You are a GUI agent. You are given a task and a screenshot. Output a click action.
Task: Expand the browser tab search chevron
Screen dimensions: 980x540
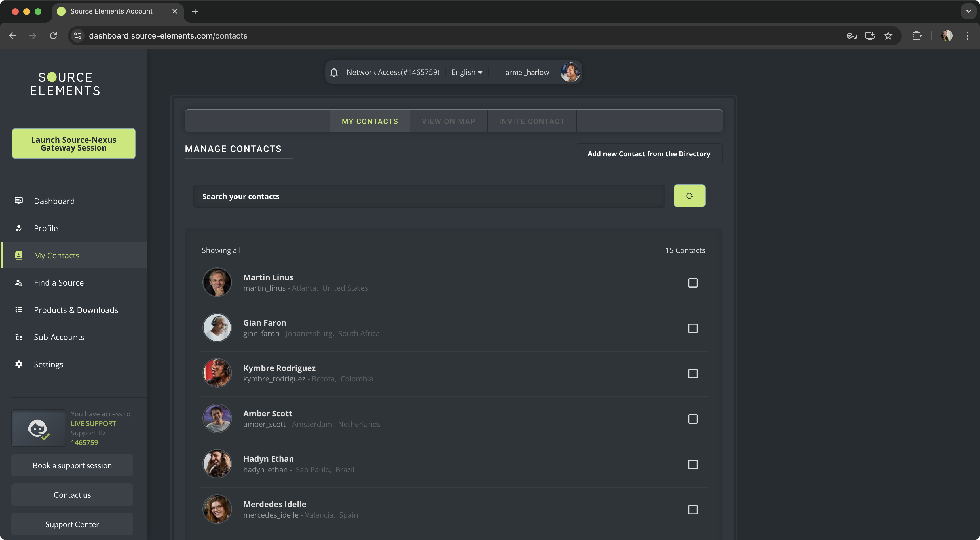pos(968,11)
